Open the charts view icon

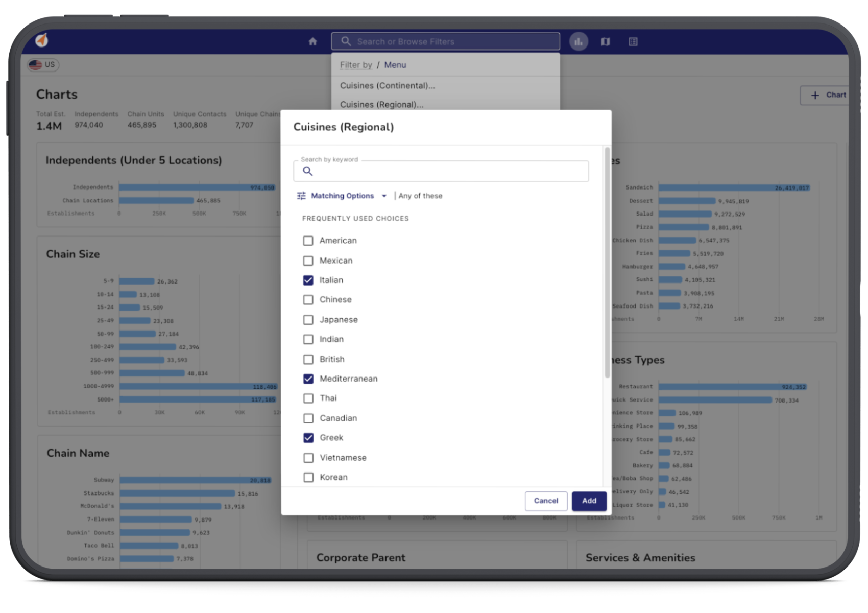(x=578, y=41)
